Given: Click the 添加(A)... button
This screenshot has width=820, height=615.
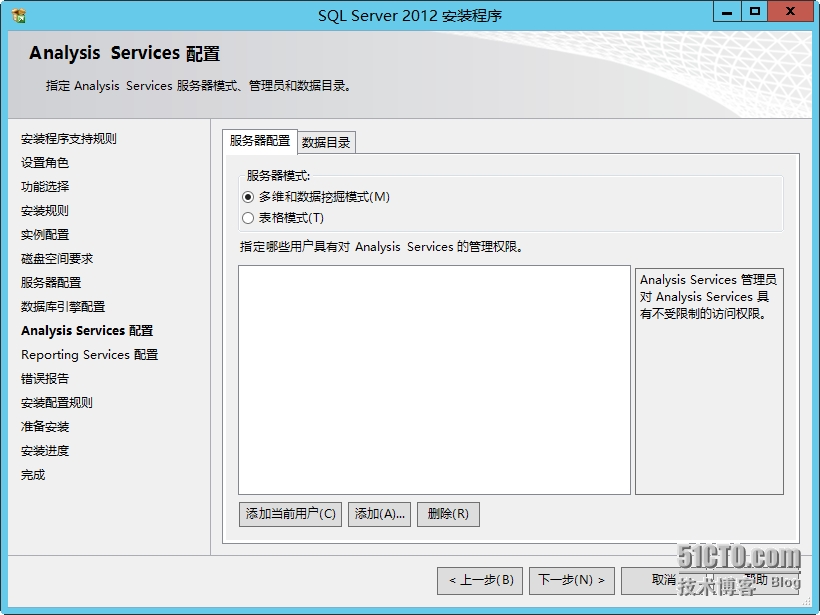Looking at the screenshot, I should point(379,514).
